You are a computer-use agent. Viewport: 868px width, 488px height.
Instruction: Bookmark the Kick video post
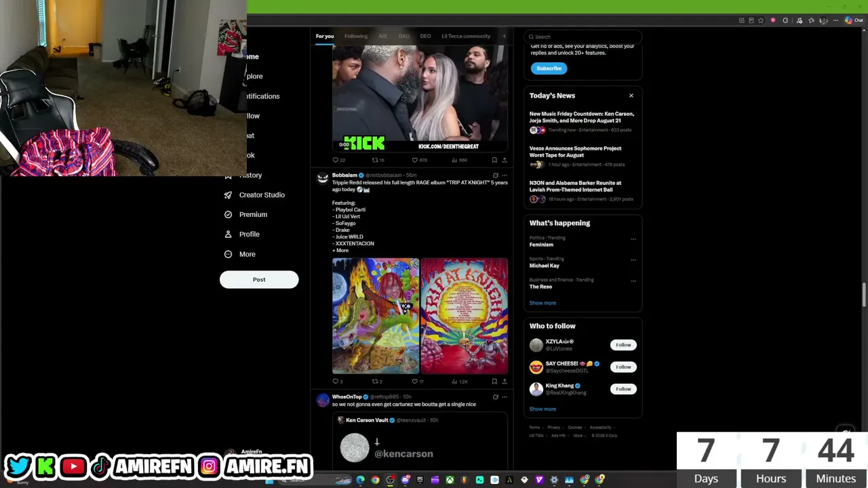click(494, 160)
